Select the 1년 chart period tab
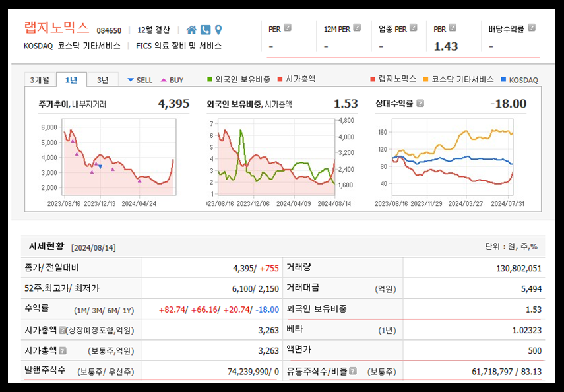This screenshot has height=392, width=564. 71,80
